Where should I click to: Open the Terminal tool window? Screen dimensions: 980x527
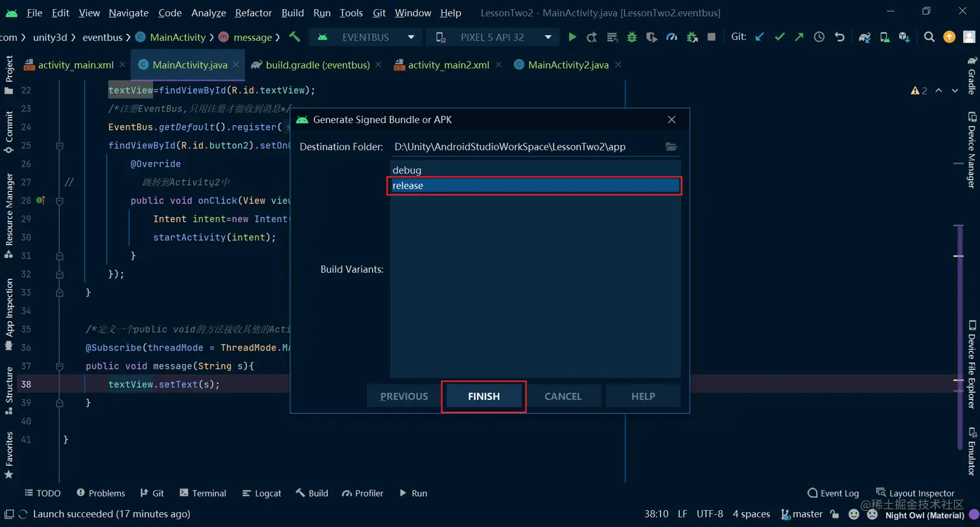(202, 493)
